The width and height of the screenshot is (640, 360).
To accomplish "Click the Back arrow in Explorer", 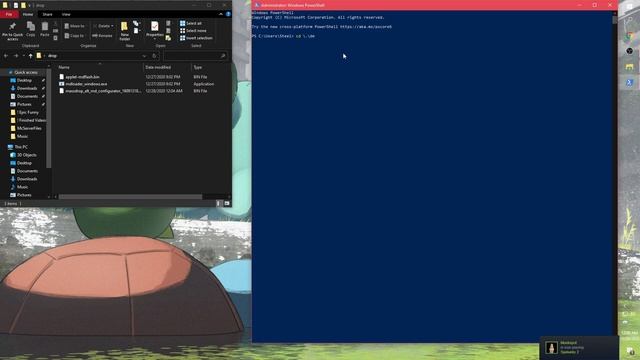I will pyautogui.click(x=6, y=56).
